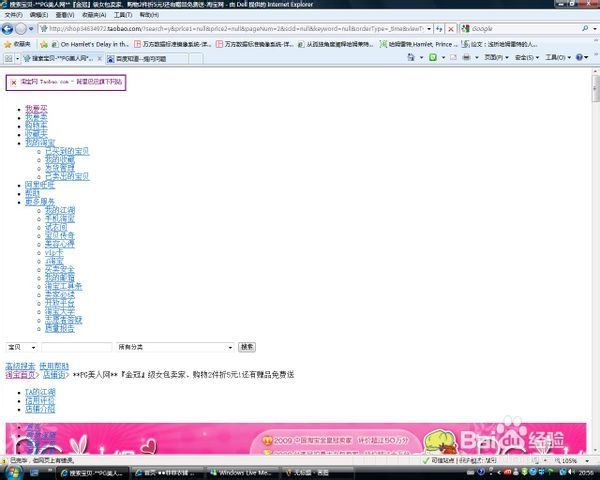600x480 pixels.
Task: Open the 收藏夹 favorites star button
Action: pos(17,44)
